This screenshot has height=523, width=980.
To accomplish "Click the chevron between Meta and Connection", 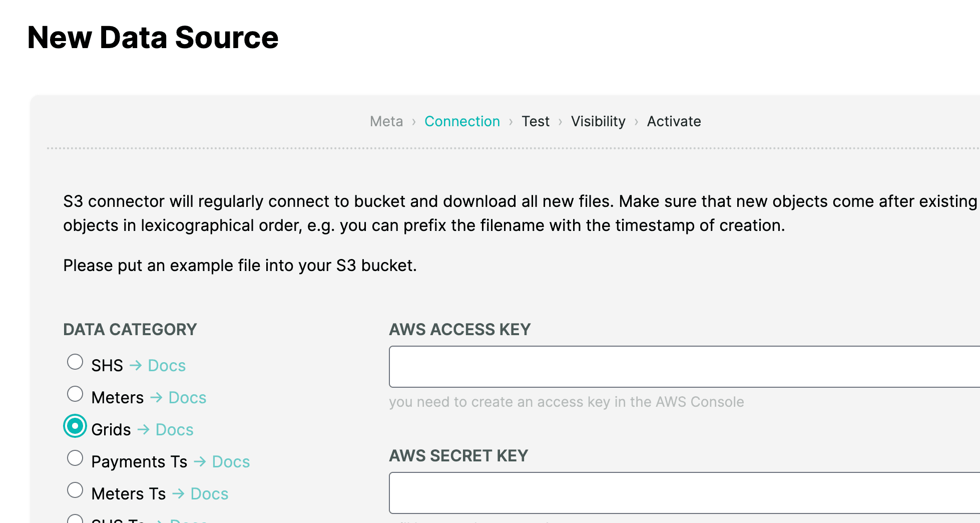I will click(413, 121).
